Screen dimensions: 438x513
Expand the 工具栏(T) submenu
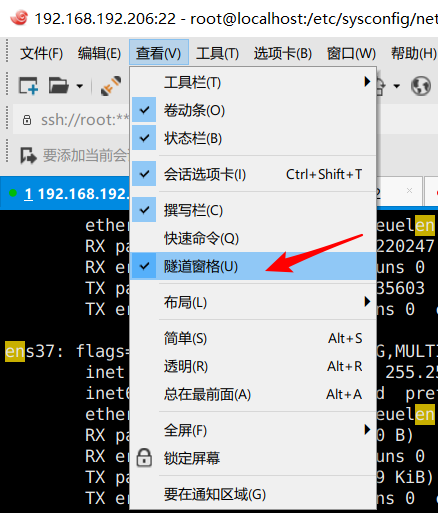(x=254, y=82)
